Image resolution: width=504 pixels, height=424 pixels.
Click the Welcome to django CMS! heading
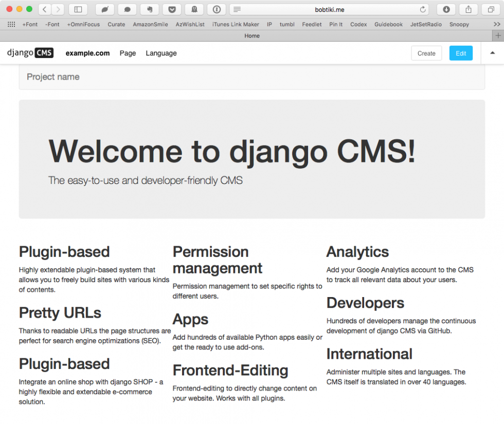[x=232, y=152]
